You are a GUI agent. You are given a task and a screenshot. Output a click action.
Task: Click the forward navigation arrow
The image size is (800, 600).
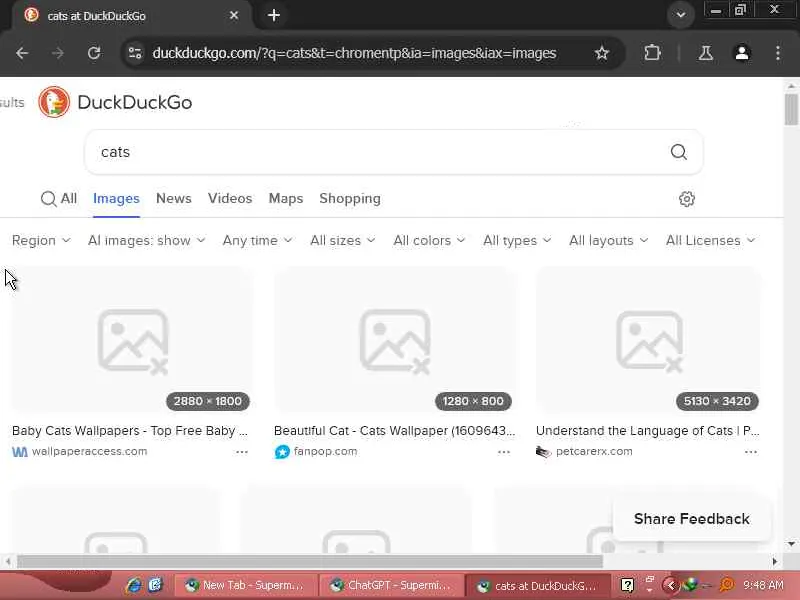pyautogui.click(x=58, y=53)
